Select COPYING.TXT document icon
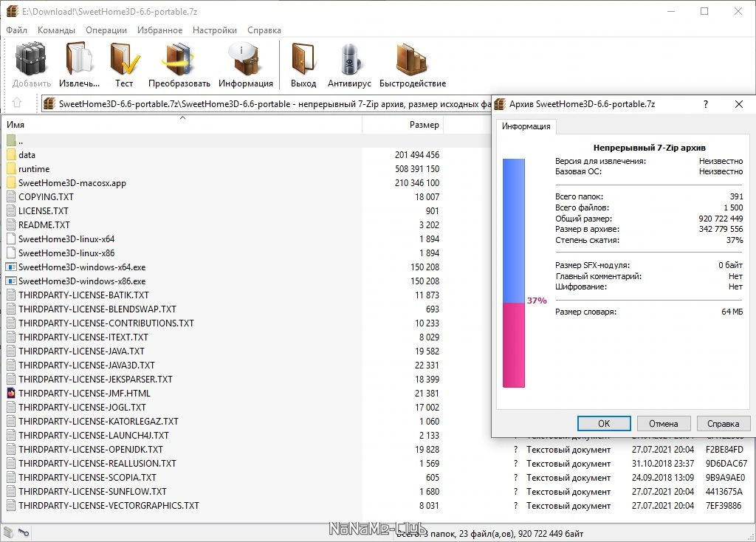Screen dimensions: 756x542 [12, 196]
